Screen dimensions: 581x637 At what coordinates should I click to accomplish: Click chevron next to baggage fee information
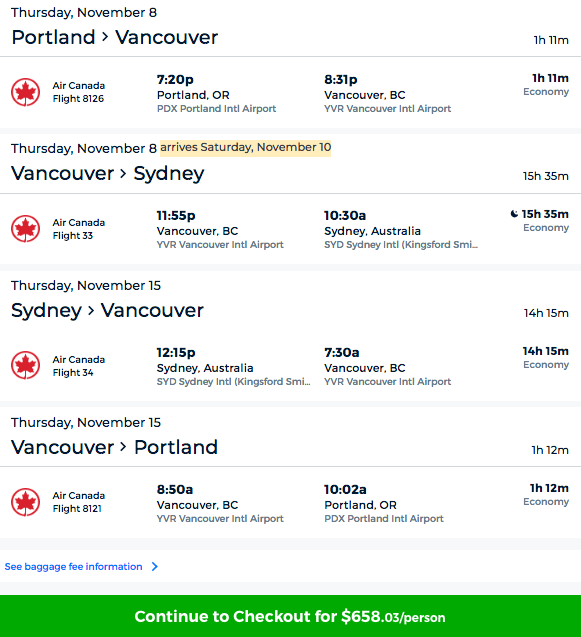click(x=155, y=566)
